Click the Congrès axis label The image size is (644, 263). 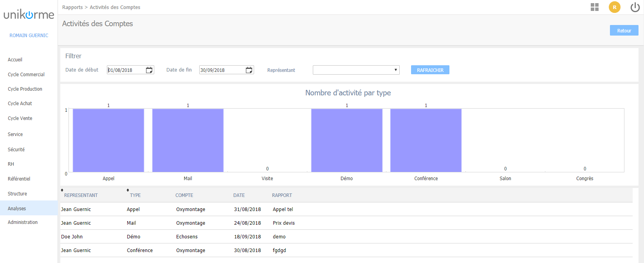[x=585, y=179]
